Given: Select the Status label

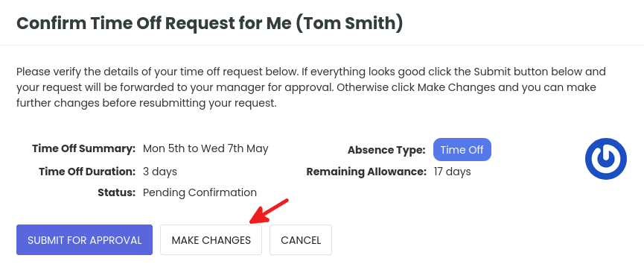Looking at the screenshot, I should click(x=117, y=192).
